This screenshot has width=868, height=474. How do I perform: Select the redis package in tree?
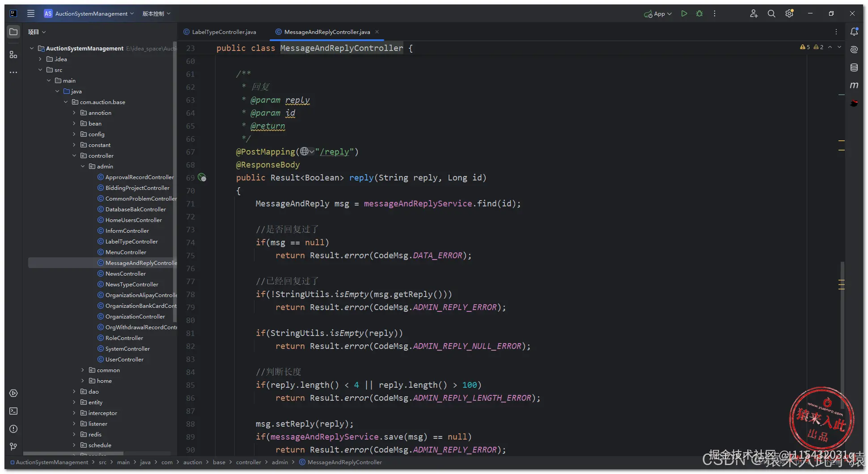pos(95,434)
